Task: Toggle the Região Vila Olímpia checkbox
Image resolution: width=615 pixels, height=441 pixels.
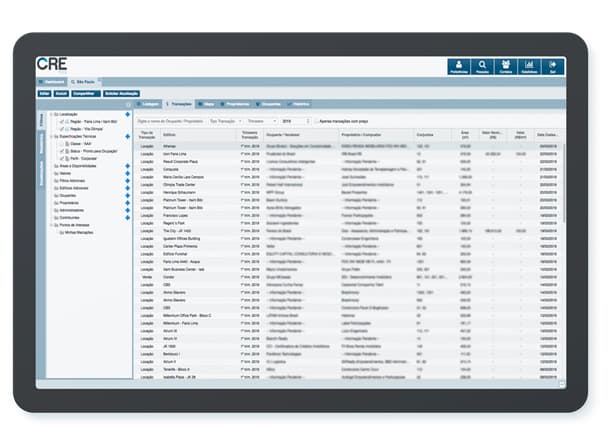Action: (62, 129)
